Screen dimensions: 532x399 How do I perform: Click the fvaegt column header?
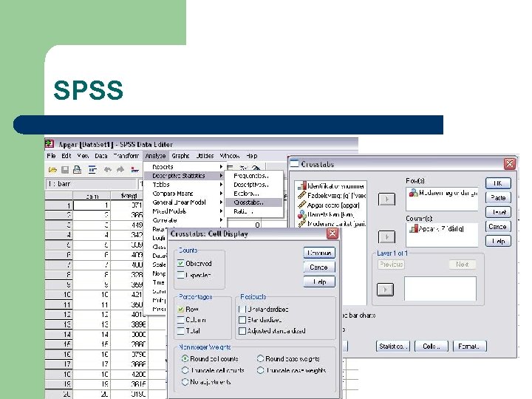tap(129, 196)
